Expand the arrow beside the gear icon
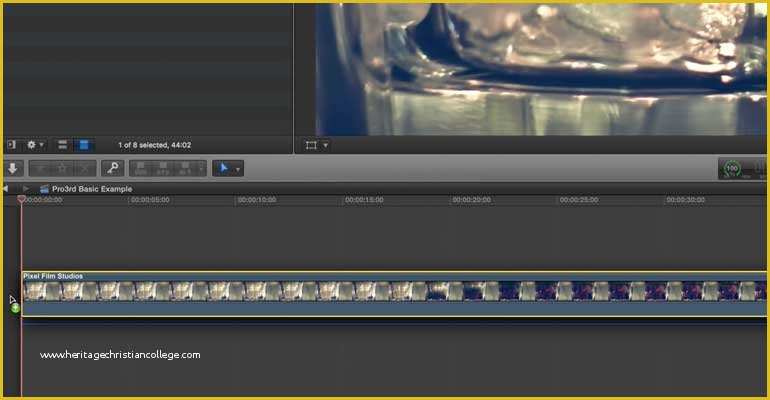The height and width of the screenshot is (400, 770). click(41, 145)
